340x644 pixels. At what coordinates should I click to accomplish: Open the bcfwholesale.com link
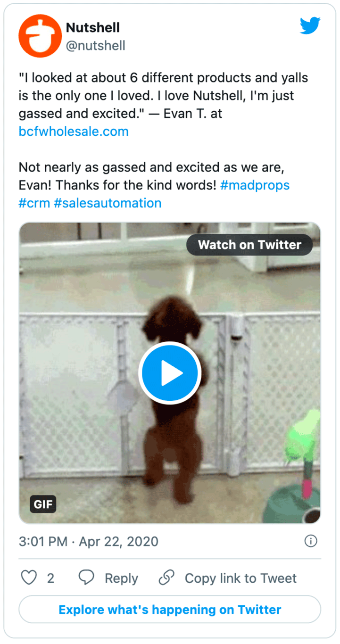(73, 132)
